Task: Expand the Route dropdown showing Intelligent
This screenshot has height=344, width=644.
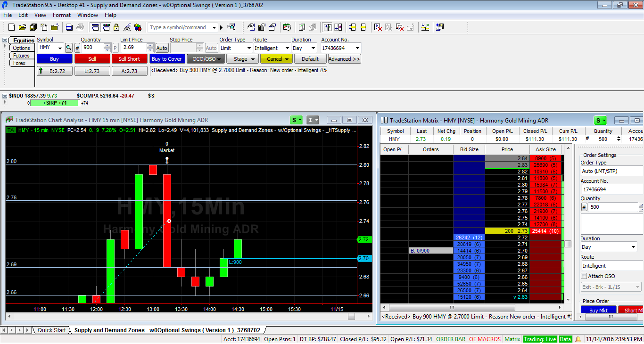Action: point(272,48)
